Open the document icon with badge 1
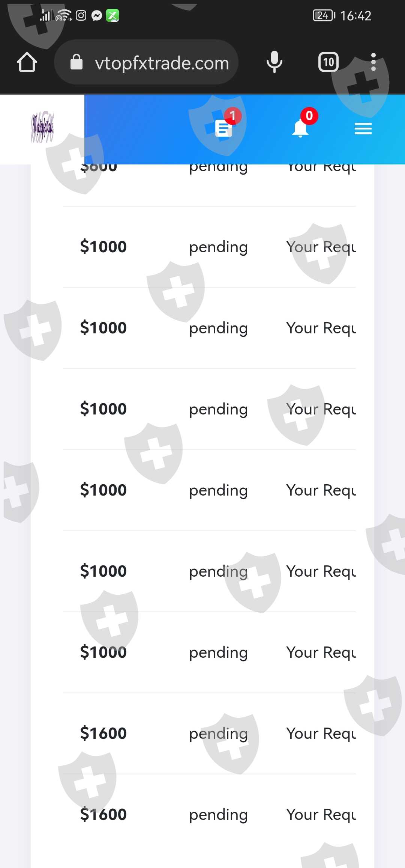405x868 pixels. 224,128
